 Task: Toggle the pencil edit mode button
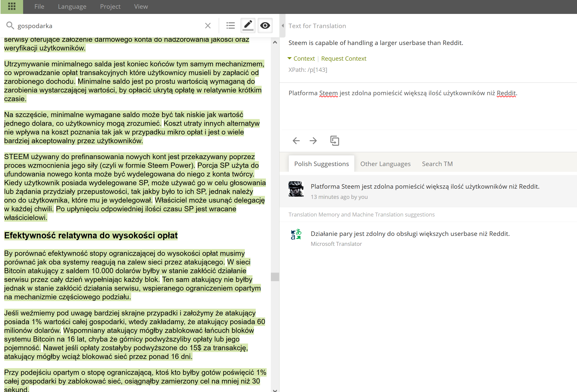pyautogui.click(x=248, y=25)
